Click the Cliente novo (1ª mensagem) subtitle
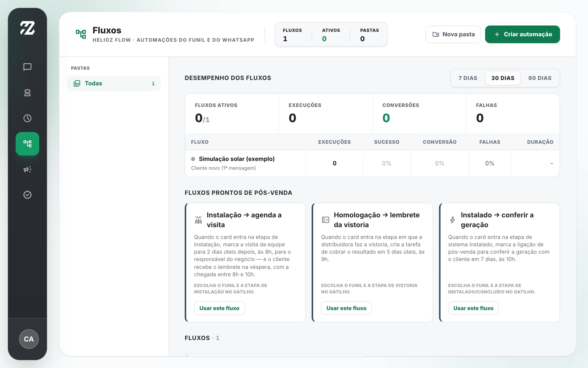 click(x=223, y=168)
